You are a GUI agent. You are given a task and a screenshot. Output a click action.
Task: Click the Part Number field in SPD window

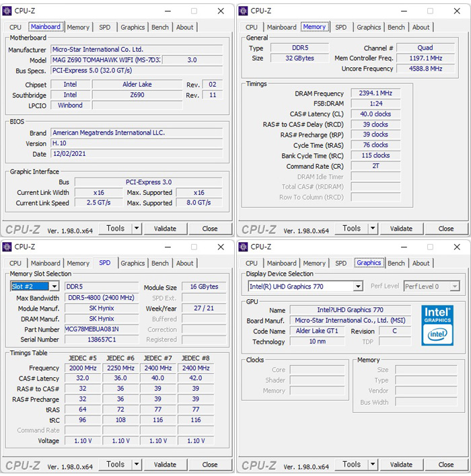102,329
